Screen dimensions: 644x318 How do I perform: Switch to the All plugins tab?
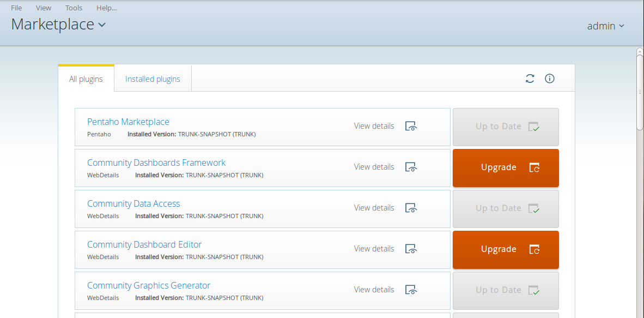[86, 79]
